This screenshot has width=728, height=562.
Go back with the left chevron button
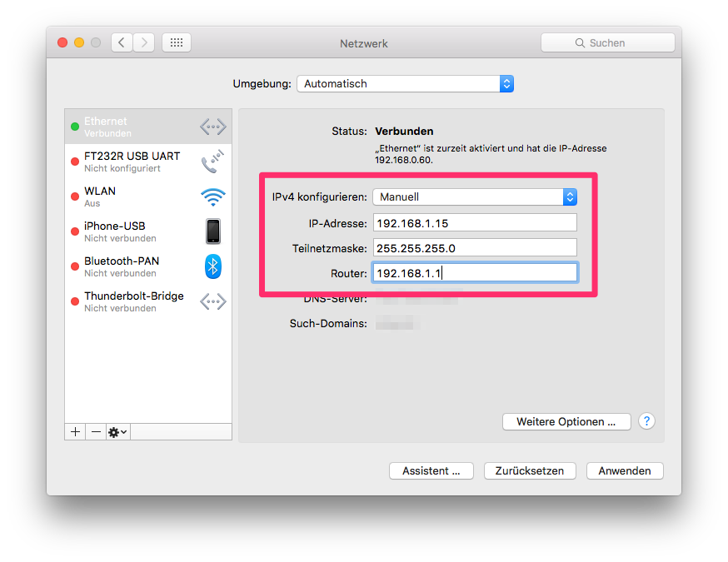(x=122, y=42)
